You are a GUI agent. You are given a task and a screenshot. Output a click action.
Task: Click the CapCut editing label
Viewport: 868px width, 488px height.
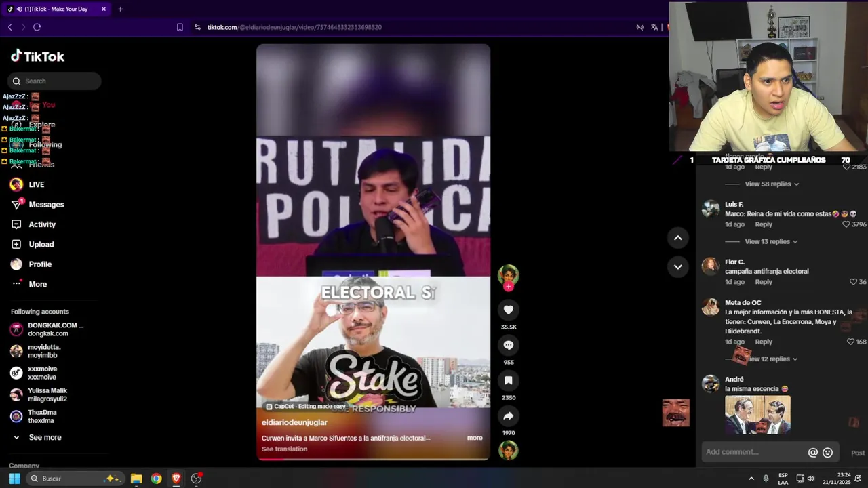306,407
